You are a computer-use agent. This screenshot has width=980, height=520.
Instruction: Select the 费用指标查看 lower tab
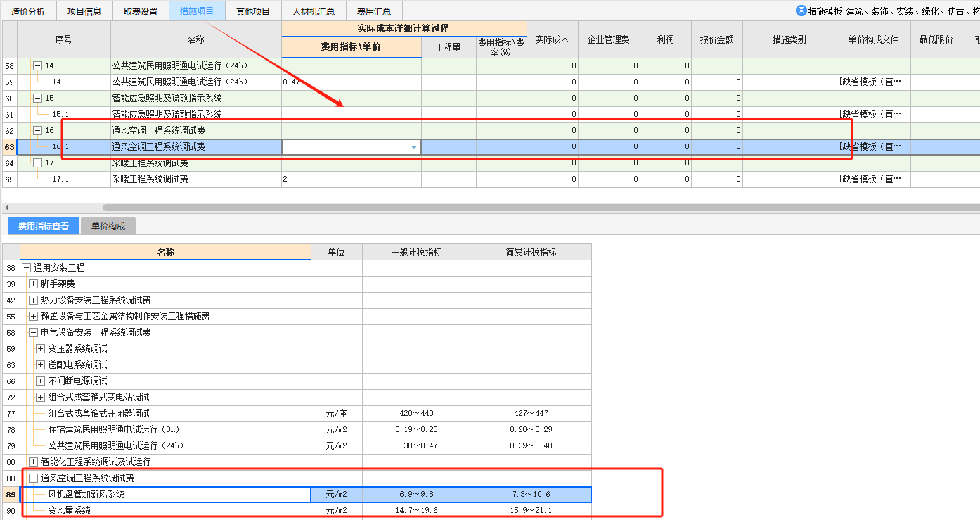tap(44, 227)
